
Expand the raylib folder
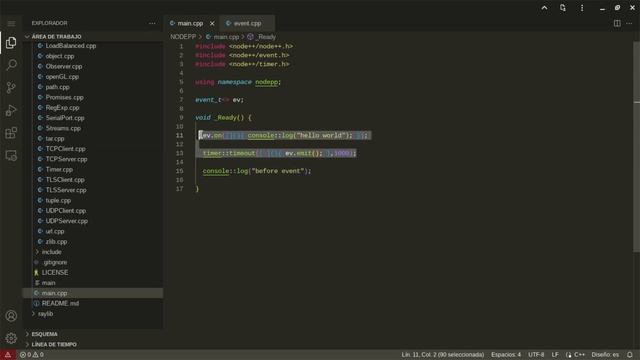(x=45, y=314)
